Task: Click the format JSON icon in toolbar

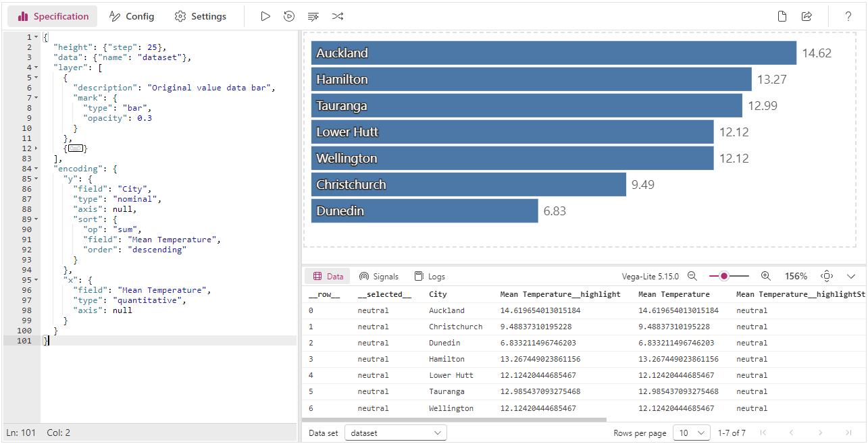Action: click(x=313, y=16)
